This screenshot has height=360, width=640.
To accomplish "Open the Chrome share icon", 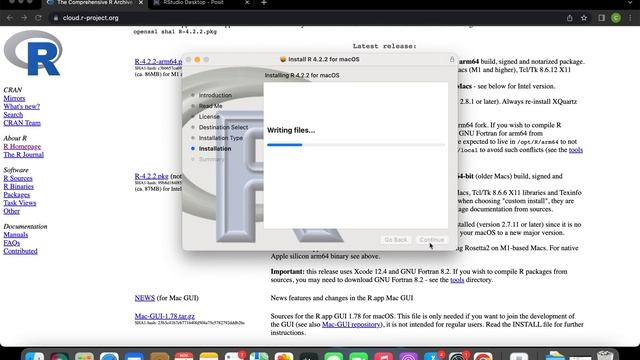I will pyautogui.click(x=569, y=18).
